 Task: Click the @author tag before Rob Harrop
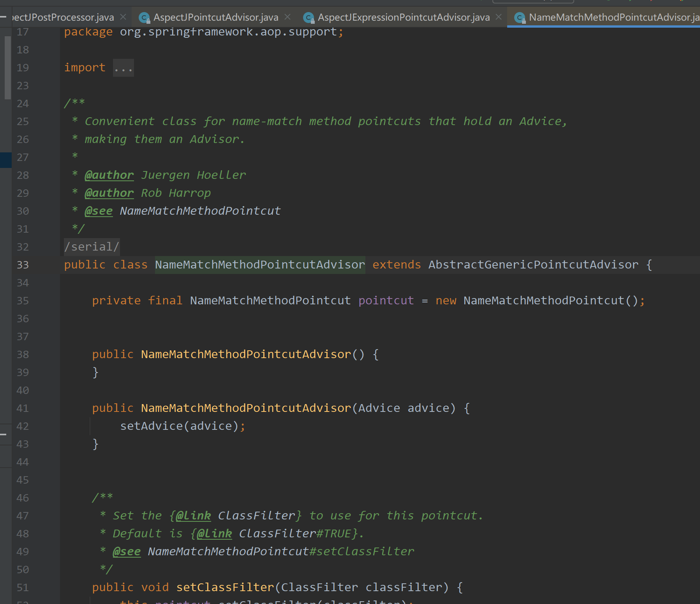tap(109, 193)
